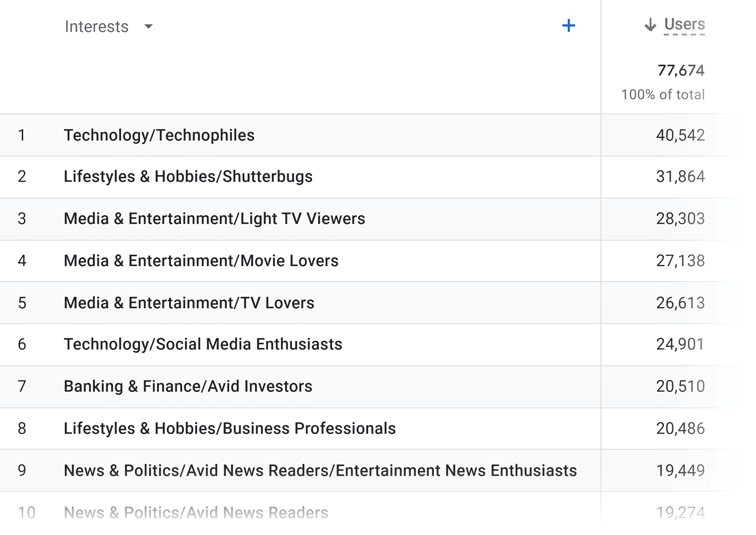The image size is (756, 535).
Task: Click Media & Entertainment/Movie Lovers entry
Action: [x=201, y=261]
